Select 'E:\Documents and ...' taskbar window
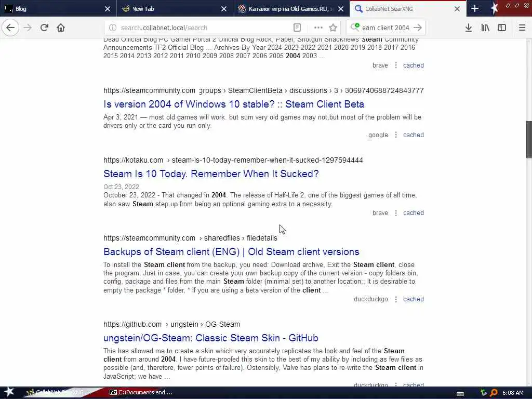Image resolution: width=532 pixels, height=399 pixels. [141, 393]
